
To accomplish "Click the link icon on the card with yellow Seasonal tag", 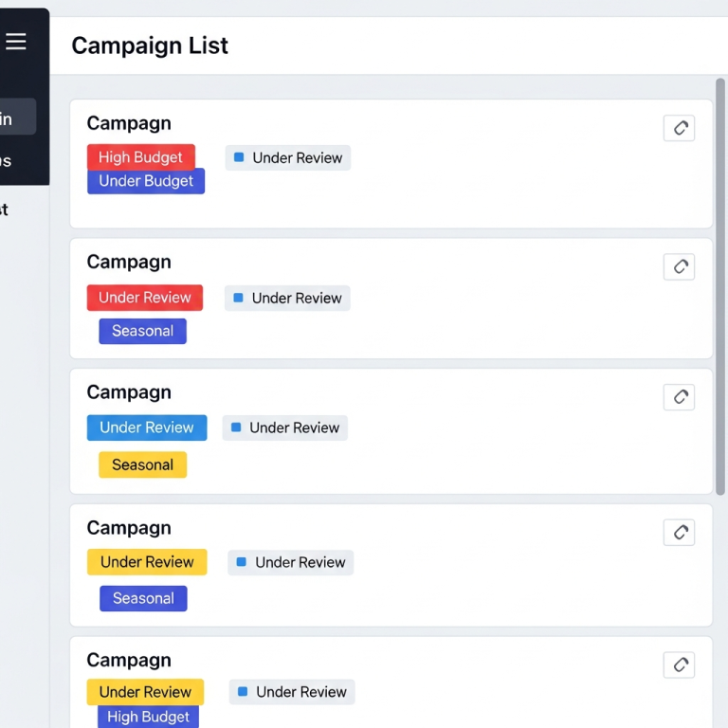I will (679, 397).
